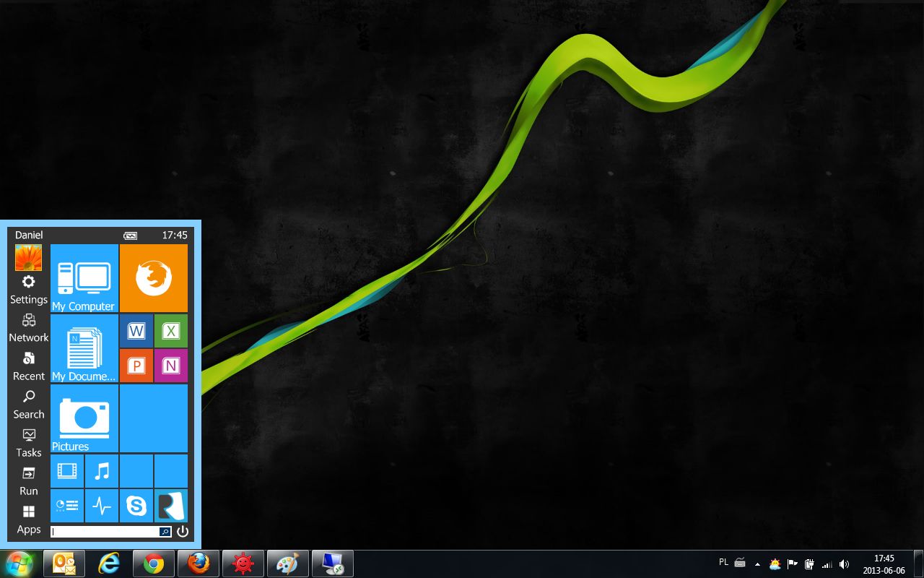The width and height of the screenshot is (924, 578).
Task: Show all Apps in the start menu
Action: (29, 519)
